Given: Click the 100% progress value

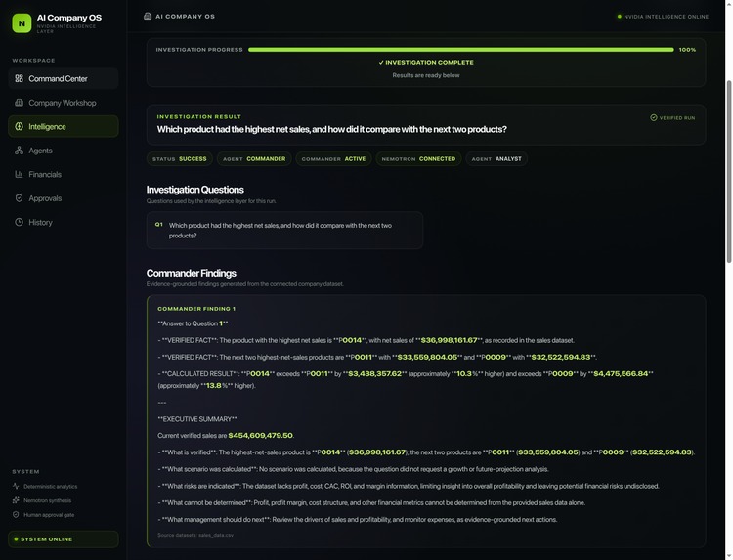Looking at the screenshot, I should click(x=687, y=50).
